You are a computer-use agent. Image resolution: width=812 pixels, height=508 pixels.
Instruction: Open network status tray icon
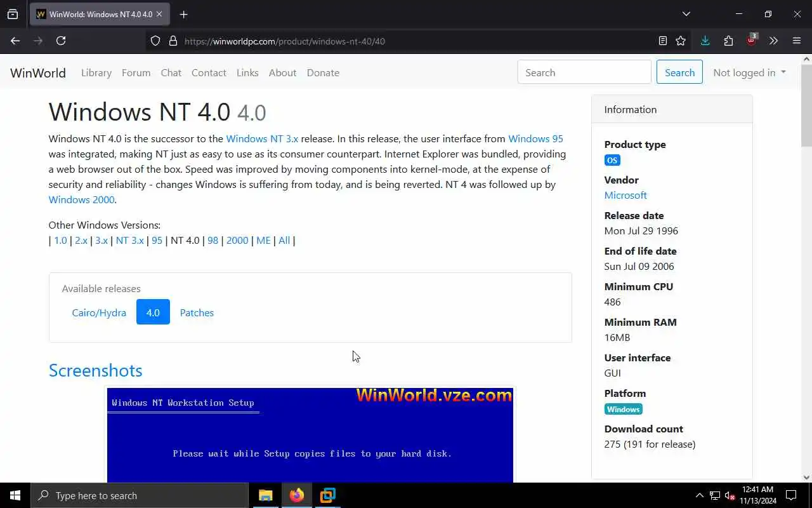pyautogui.click(x=715, y=495)
